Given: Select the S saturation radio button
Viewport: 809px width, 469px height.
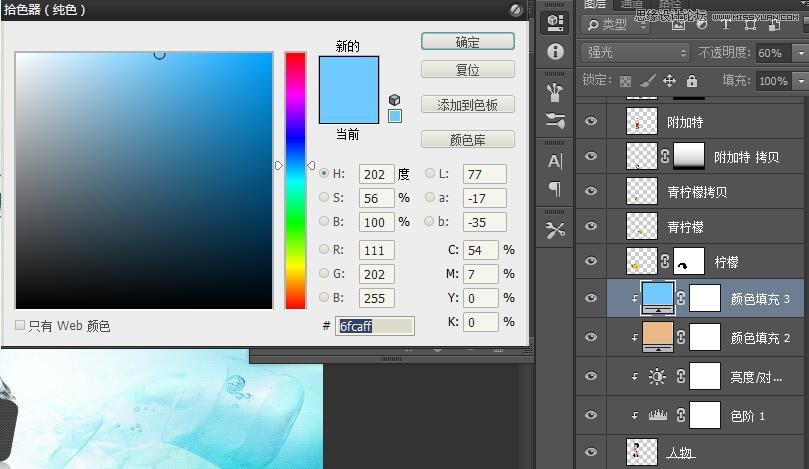Looking at the screenshot, I should (x=324, y=198).
